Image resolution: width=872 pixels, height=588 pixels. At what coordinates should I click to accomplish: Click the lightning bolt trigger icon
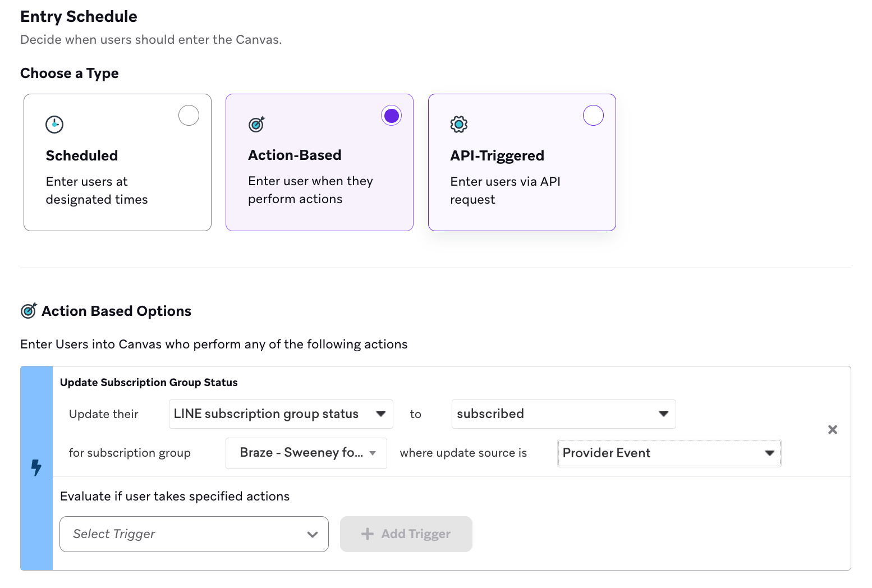[x=36, y=467]
